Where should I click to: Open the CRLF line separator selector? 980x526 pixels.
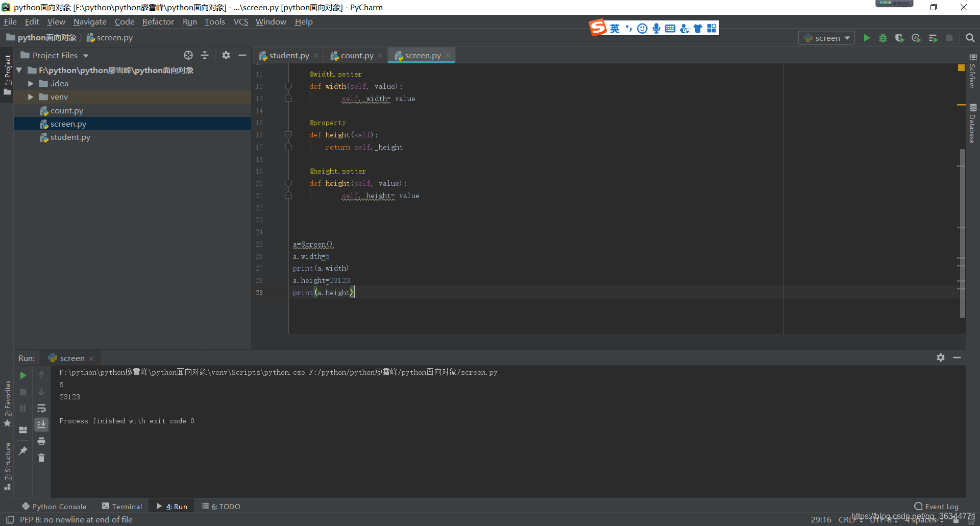click(849, 520)
